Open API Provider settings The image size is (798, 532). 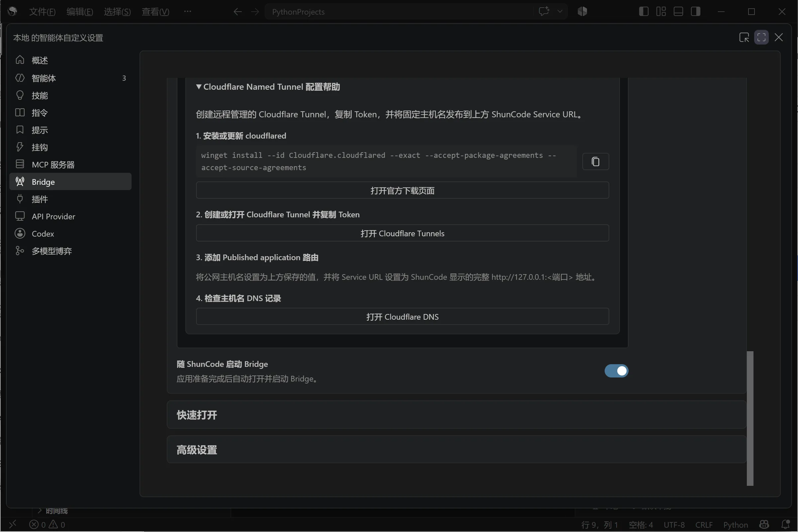tap(70, 216)
